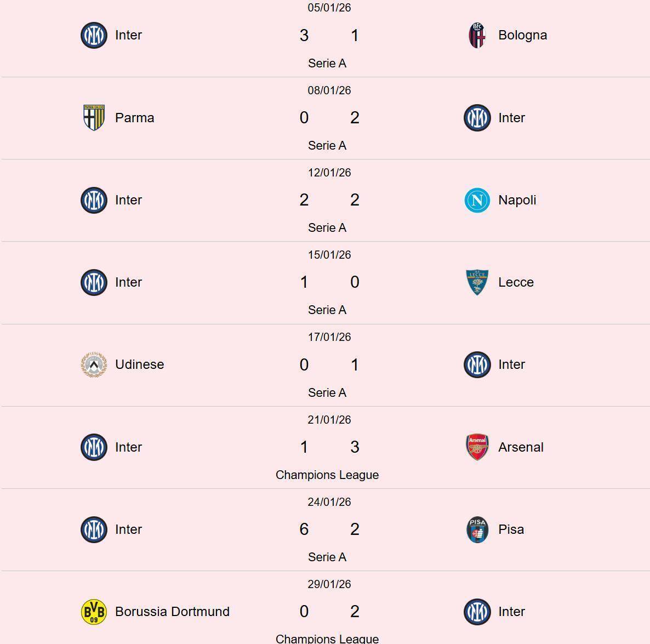Select the Parma team name
This screenshot has width=650, height=644.
pyautogui.click(x=134, y=118)
